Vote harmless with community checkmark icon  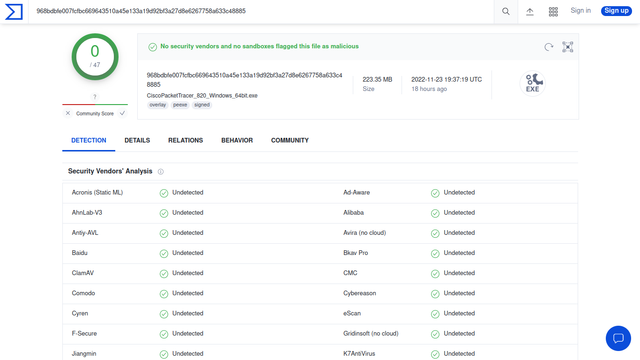122,113
